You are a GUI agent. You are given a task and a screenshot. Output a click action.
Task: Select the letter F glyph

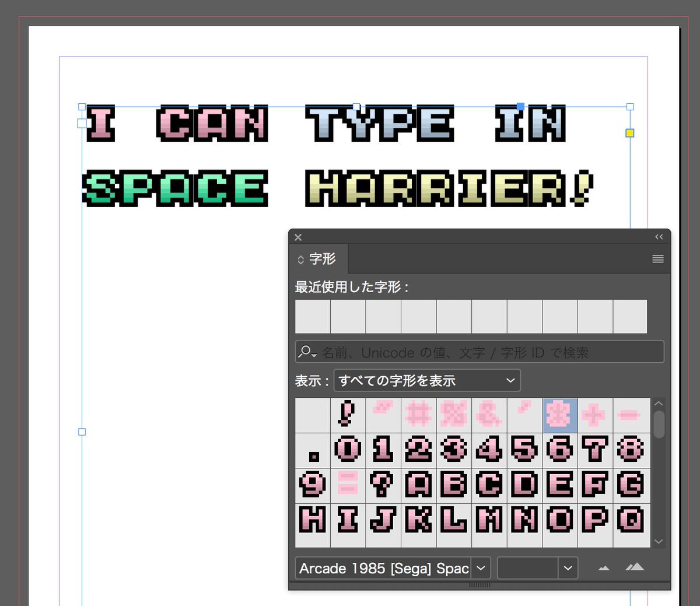pyautogui.click(x=595, y=485)
